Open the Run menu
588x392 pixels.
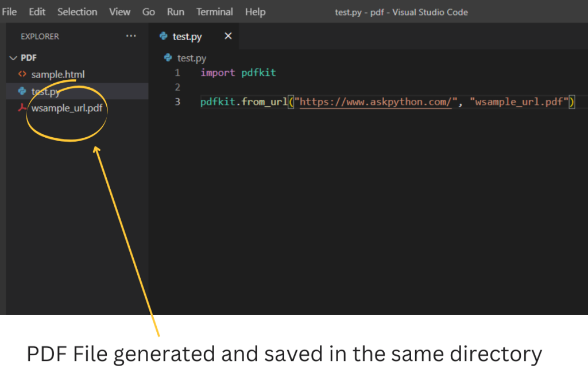coord(176,11)
